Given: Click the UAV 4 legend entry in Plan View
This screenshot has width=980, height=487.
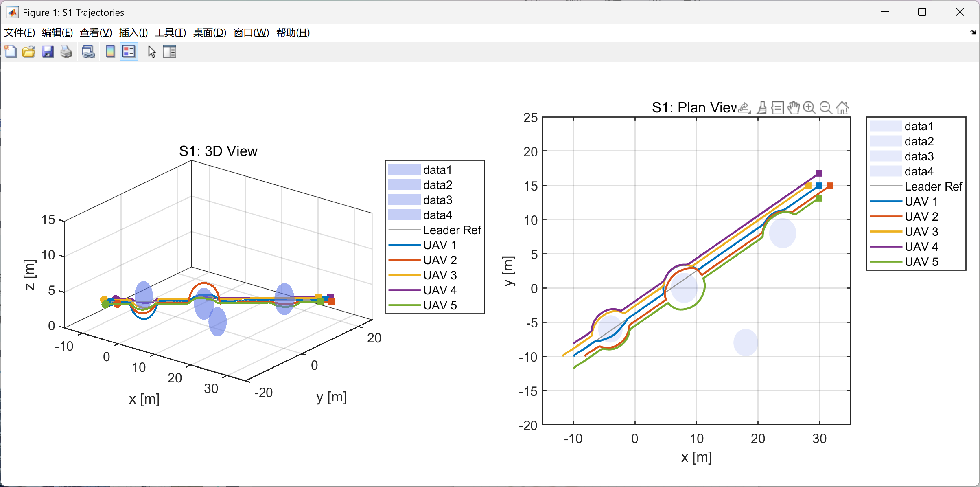Looking at the screenshot, I should coord(921,247).
